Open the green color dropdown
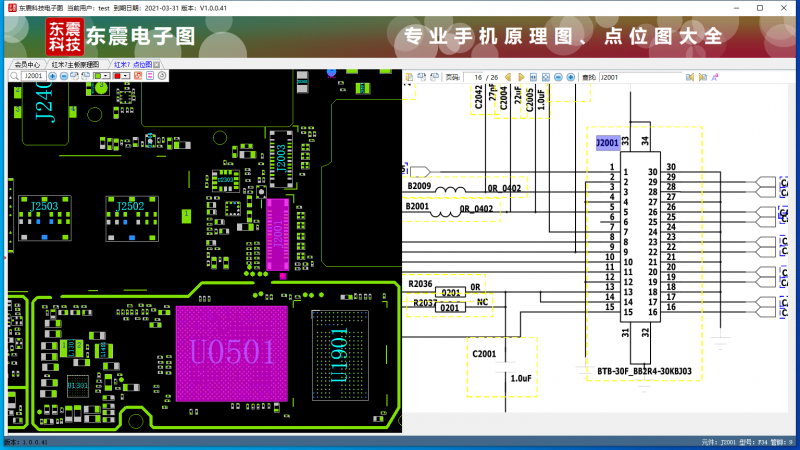800x450 pixels. click(x=107, y=76)
